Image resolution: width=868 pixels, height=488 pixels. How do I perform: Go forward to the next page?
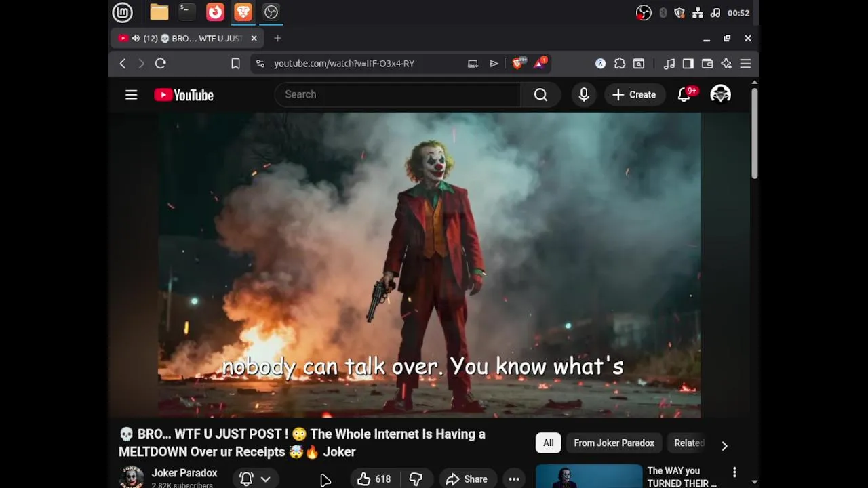click(141, 64)
